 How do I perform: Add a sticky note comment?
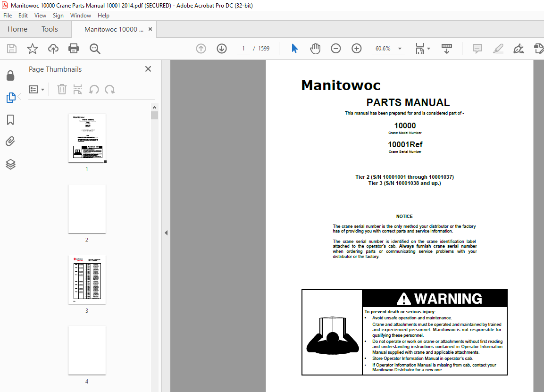pyautogui.click(x=477, y=49)
